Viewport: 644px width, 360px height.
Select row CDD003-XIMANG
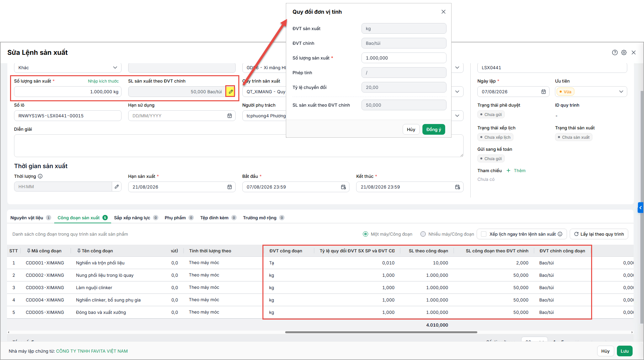[x=320, y=287]
